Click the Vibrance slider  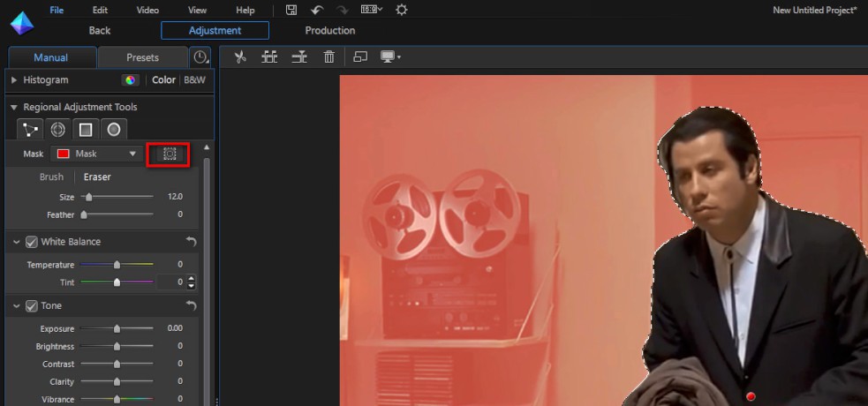[117, 399]
